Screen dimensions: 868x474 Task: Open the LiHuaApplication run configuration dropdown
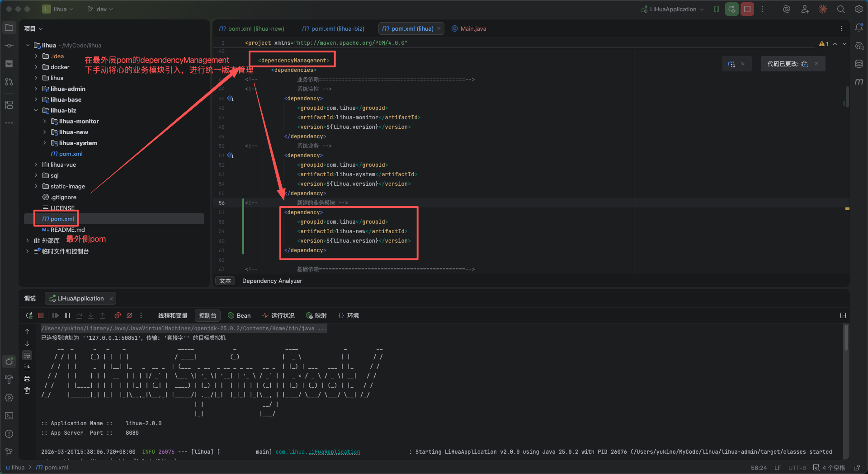[x=673, y=9]
